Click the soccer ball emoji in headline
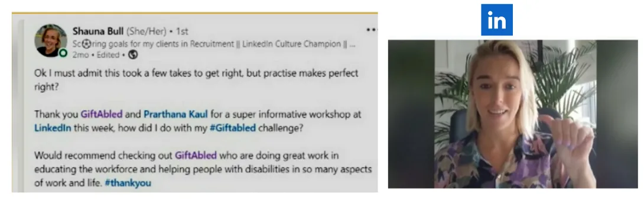The height and width of the screenshot is (219, 644). coord(86,44)
